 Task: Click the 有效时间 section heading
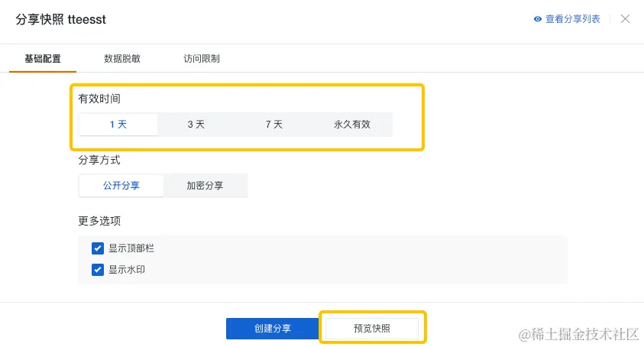coord(99,99)
